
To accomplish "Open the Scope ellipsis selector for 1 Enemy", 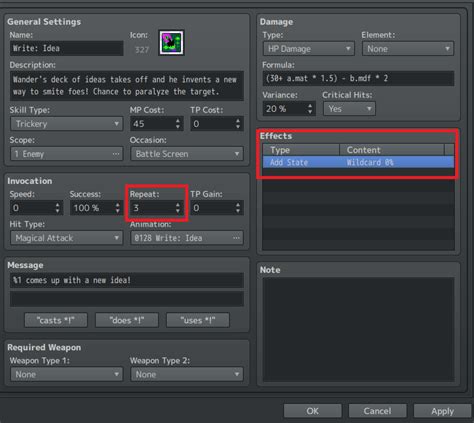I will click(116, 154).
